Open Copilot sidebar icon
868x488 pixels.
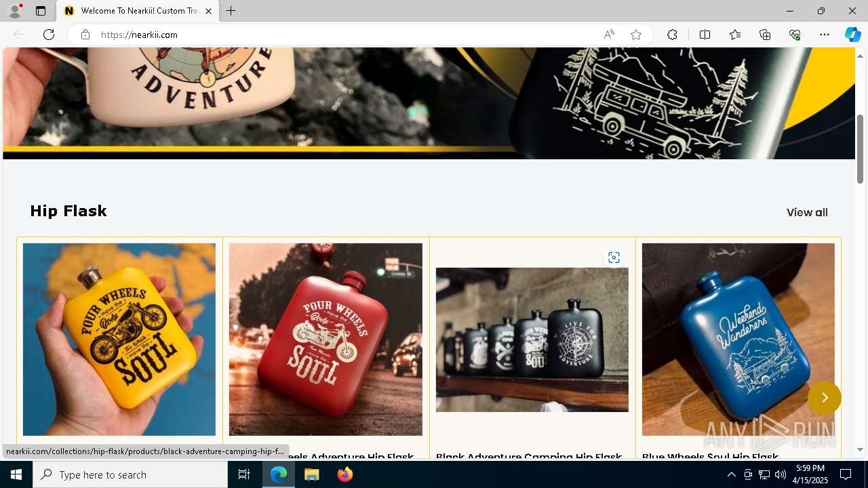[x=853, y=35]
